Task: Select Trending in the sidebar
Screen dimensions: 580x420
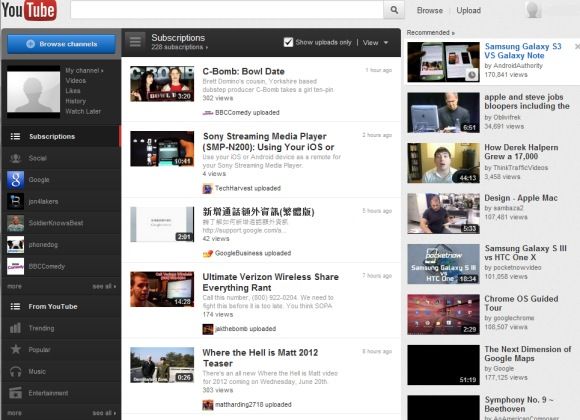Action: click(61, 328)
